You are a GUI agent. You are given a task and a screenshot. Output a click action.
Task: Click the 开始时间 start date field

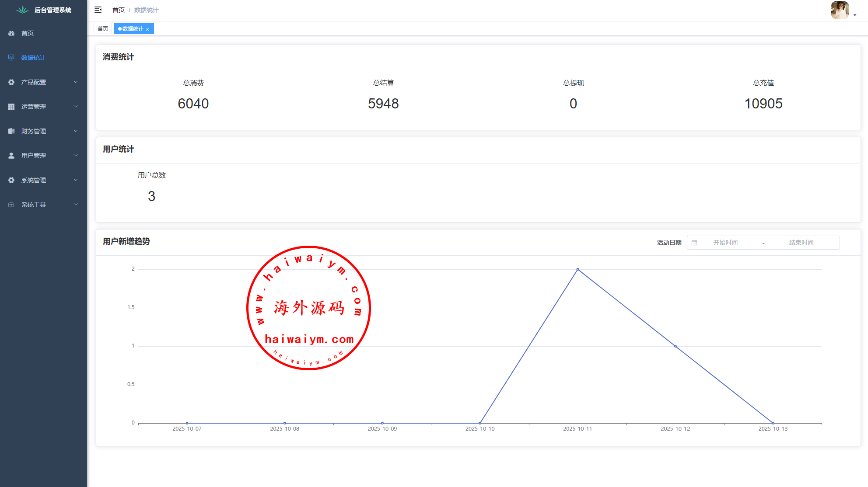point(725,243)
